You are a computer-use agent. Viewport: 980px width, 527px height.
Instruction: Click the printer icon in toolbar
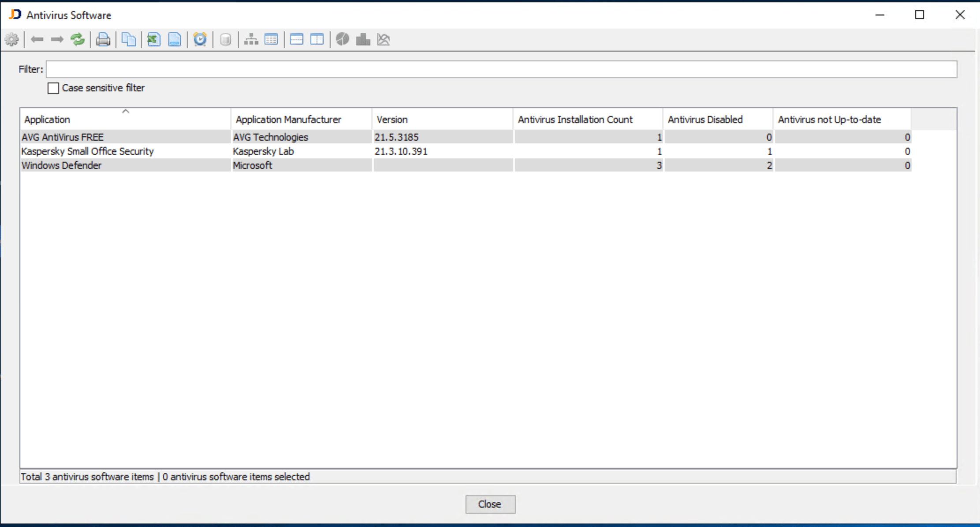(x=103, y=40)
